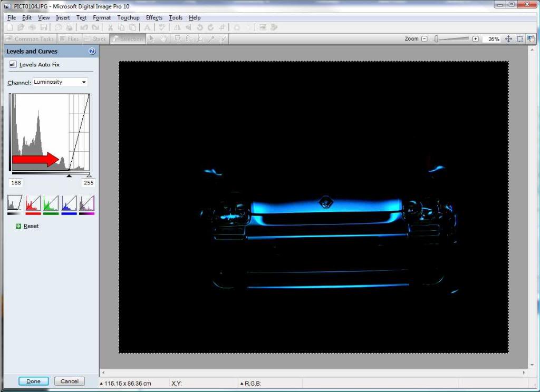
Task: Click the zoom in plus icon
Action: (475, 39)
